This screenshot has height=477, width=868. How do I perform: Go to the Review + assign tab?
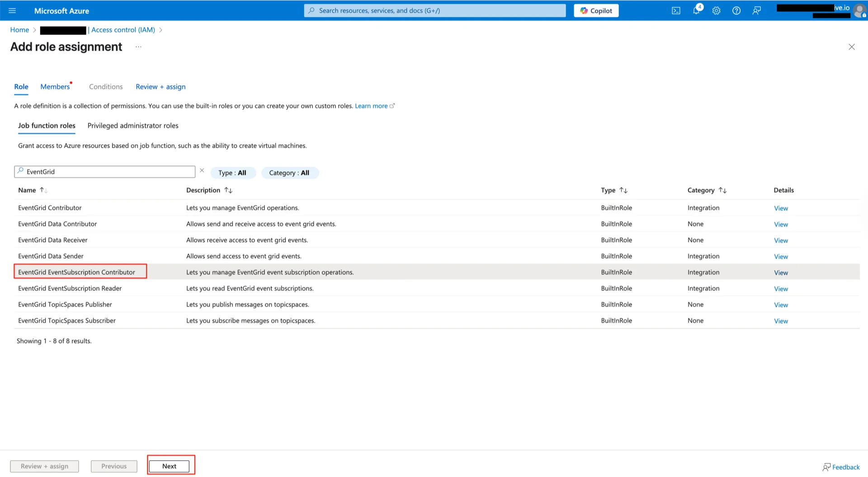(x=160, y=87)
